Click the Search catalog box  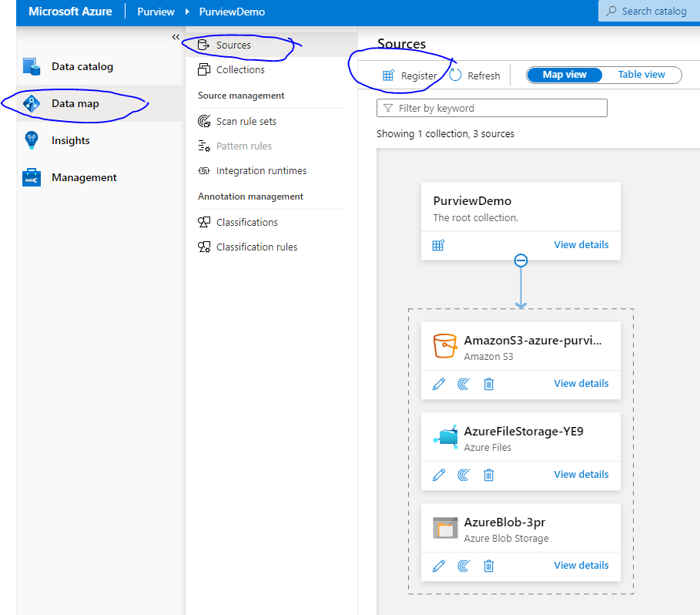[649, 11]
